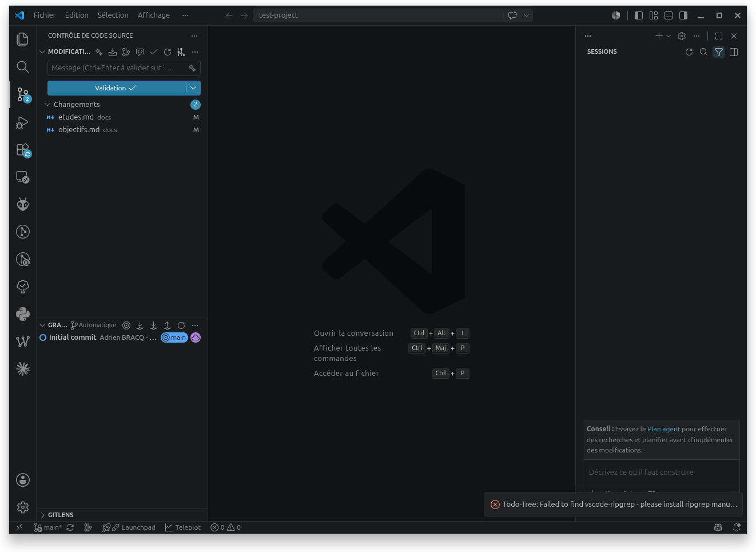The width and height of the screenshot is (756, 552).
Task: Open the overflow ellipsis after the Affichage menu
Action: [x=185, y=15]
